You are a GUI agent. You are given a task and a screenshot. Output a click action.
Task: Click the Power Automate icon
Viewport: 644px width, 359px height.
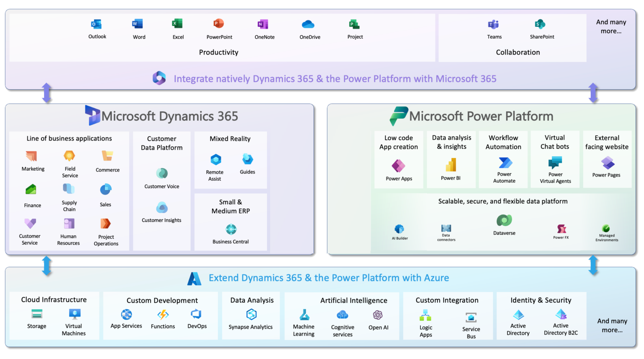(506, 163)
